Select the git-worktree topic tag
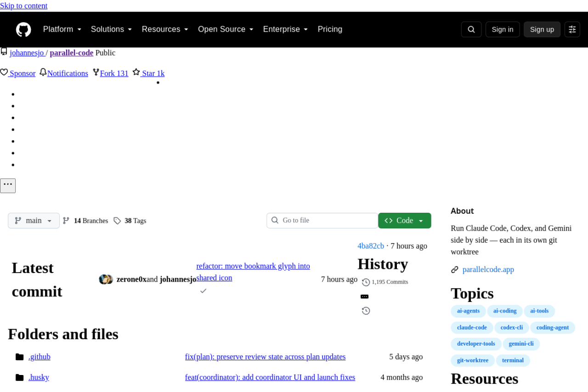This screenshot has width=588, height=392. click(x=473, y=360)
